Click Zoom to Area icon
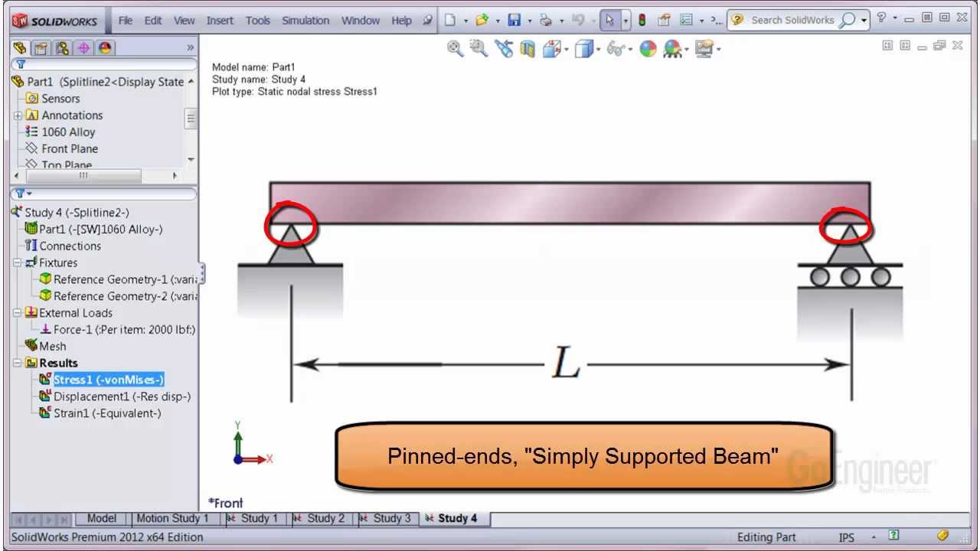 tap(479, 48)
